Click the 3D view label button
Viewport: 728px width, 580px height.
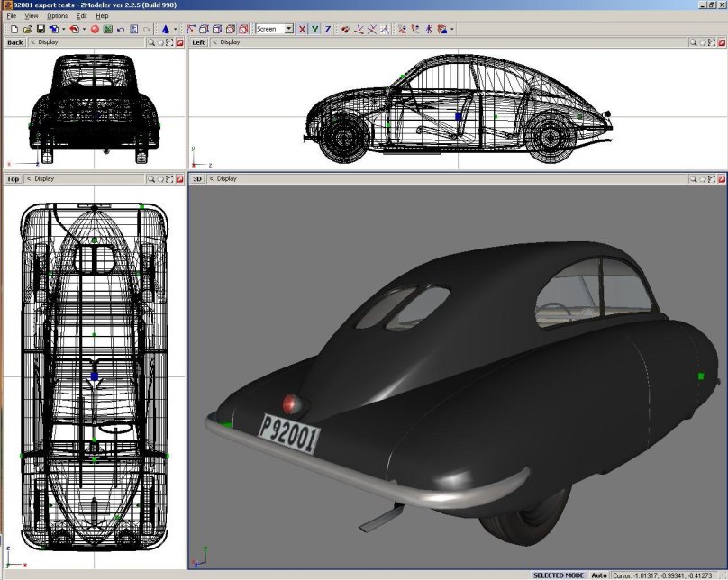point(197,179)
